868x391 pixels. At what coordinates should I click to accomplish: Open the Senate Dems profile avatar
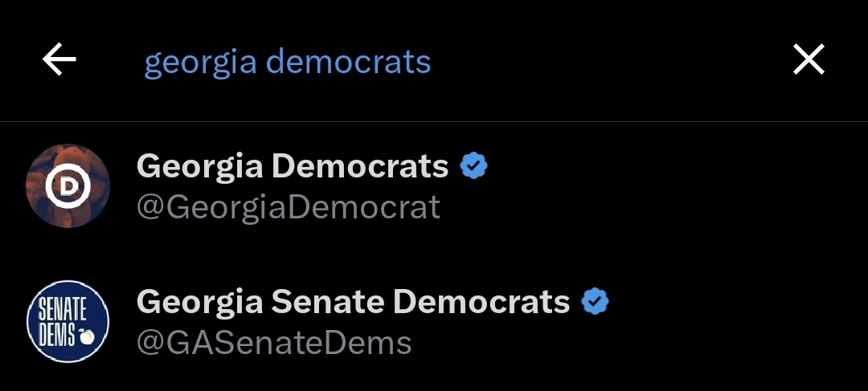click(x=68, y=321)
